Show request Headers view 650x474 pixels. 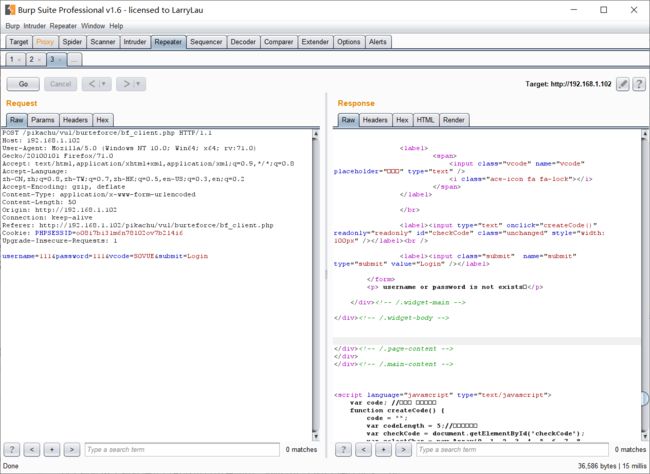[75, 120]
